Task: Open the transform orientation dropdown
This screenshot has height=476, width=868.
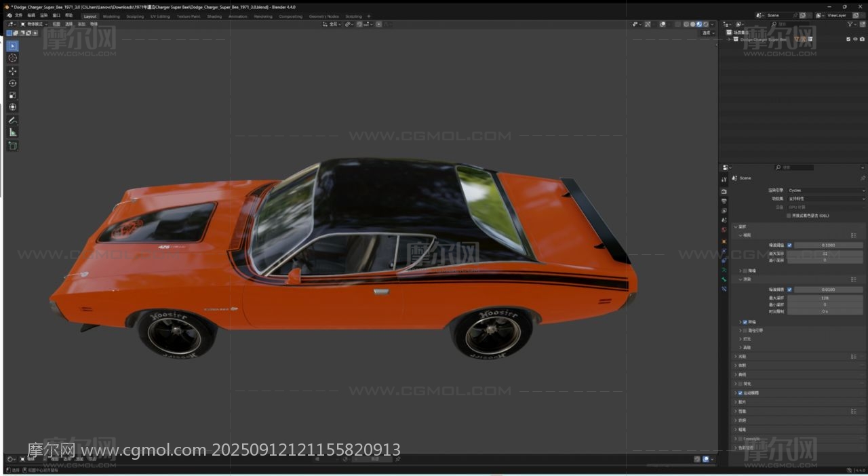Action: [332, 24]
